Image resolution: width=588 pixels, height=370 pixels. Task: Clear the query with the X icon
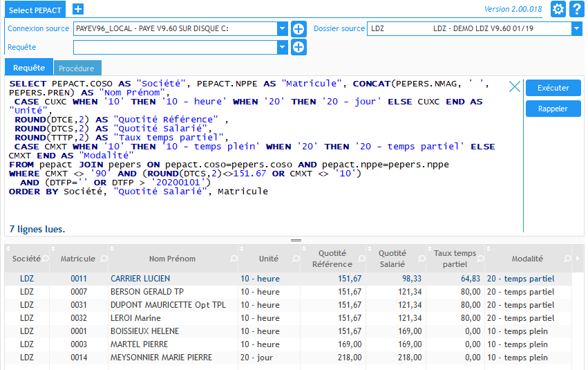click(514, 86)
